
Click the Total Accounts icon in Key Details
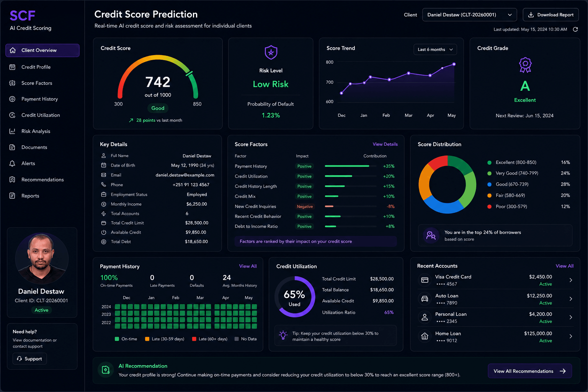(x=103, y=214)
